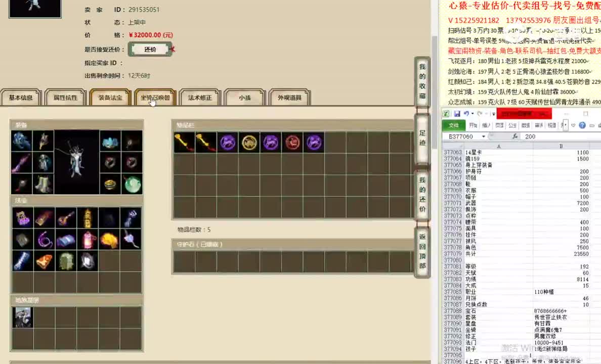This screenshot has width=601, height=364.
Task: Switch to the 基本信息 tab
Action: coord(20,98)
